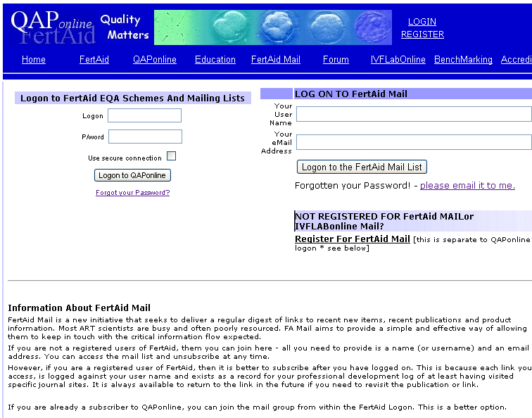
Task: Click the embryo development banner image
Action: [273, 27]
